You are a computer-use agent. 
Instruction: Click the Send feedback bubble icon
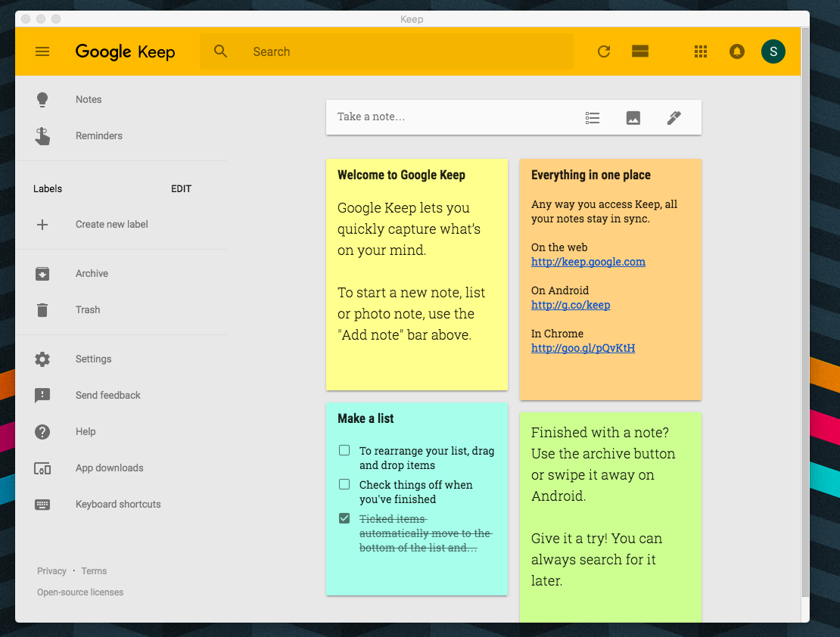(x=42, y=396)
